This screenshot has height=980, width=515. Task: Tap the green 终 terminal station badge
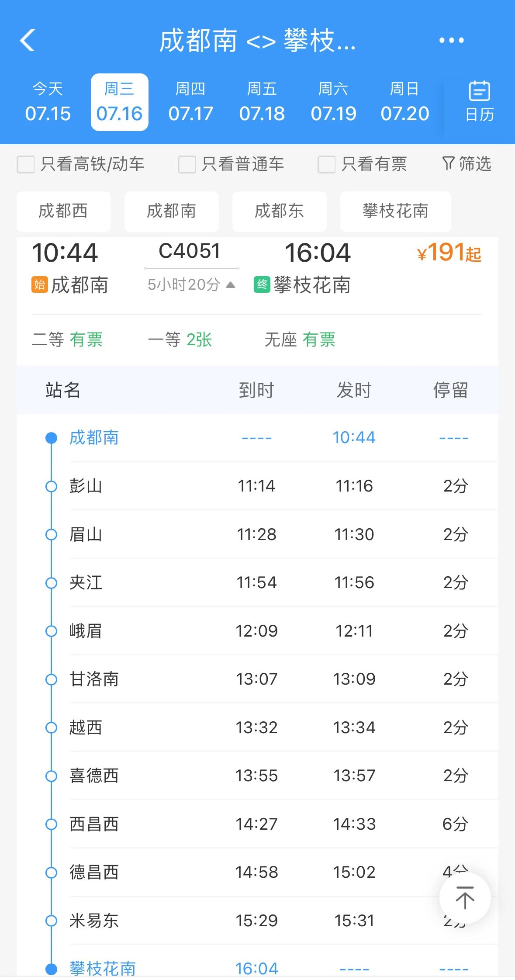(262, 285)
